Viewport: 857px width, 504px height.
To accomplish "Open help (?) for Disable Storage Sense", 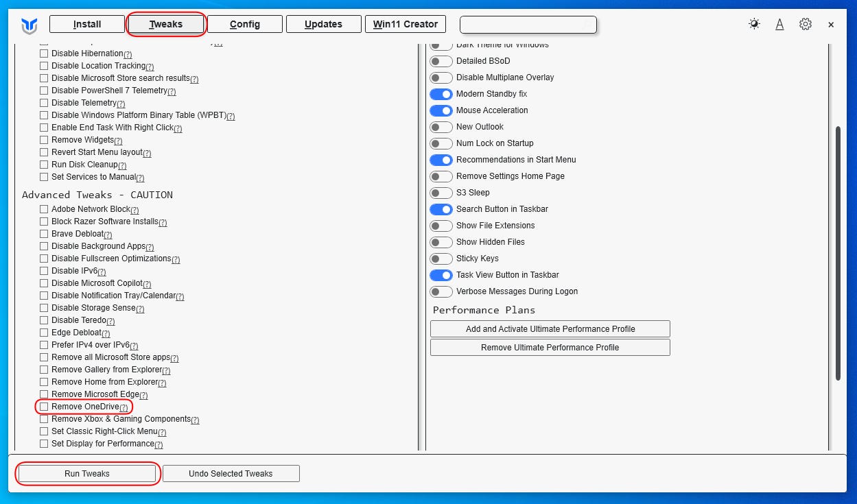I will 140,309.
